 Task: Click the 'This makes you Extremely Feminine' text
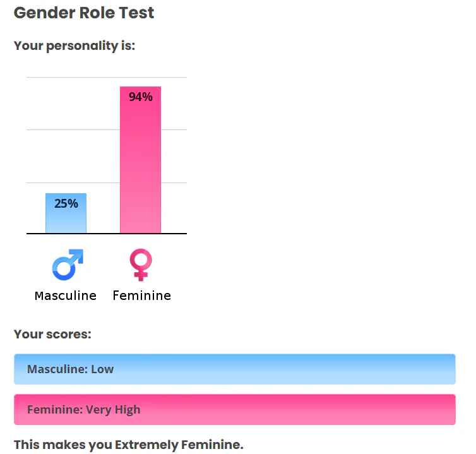(x=128, y=445)
